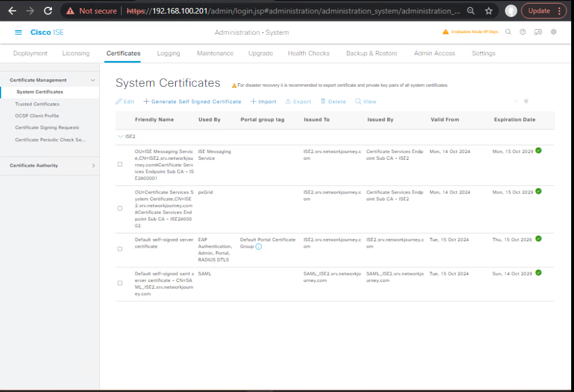Click the browser Update button
The width and height of the screenshot is (574, 392).
pos(539,11)
